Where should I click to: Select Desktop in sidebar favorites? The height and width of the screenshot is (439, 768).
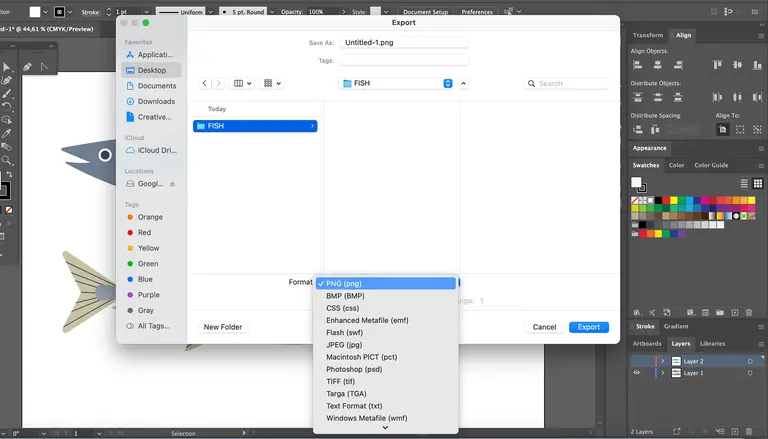[151, 70]
